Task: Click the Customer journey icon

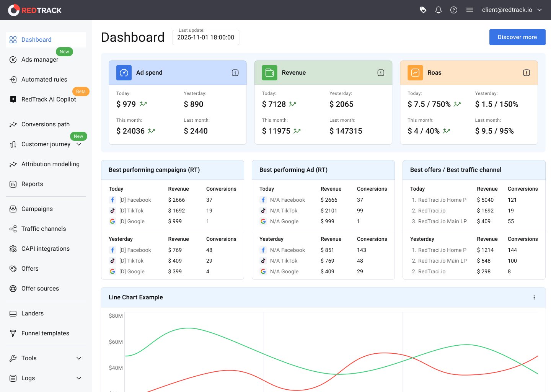Action: (13, 144)
